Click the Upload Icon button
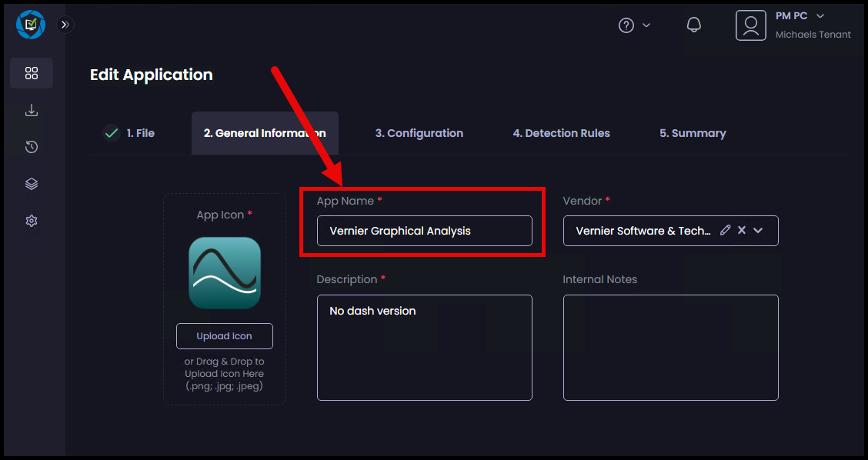Screen dimensions: 868x460 coord(224,336)
